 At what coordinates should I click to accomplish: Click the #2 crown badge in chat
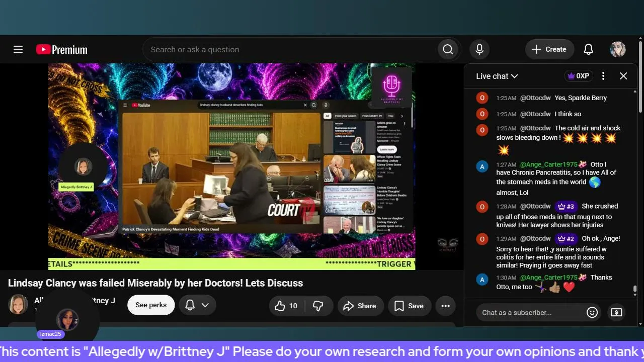(566, 238)
